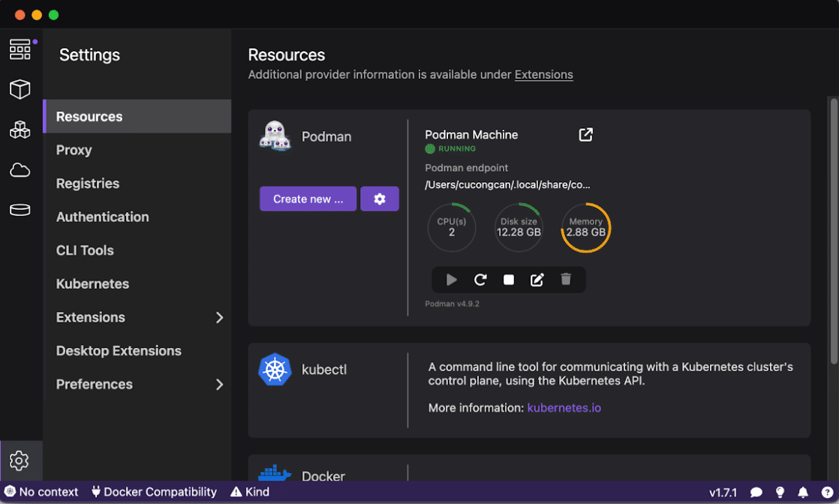The height and width of the screenshot is (504, 839).
Task: Delete the Podman Machine trash icon
Action: point(566,279)
